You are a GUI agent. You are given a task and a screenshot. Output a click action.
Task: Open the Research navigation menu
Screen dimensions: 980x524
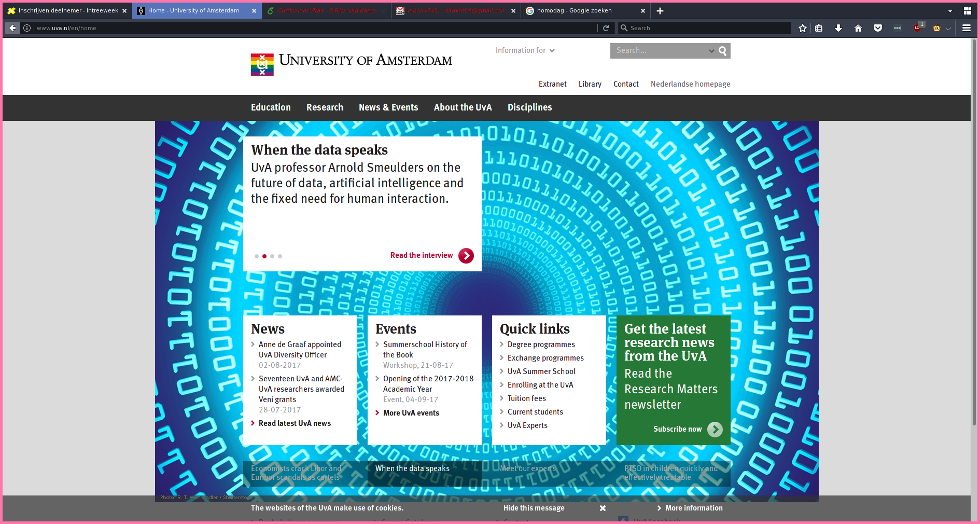tap(325, 107)
